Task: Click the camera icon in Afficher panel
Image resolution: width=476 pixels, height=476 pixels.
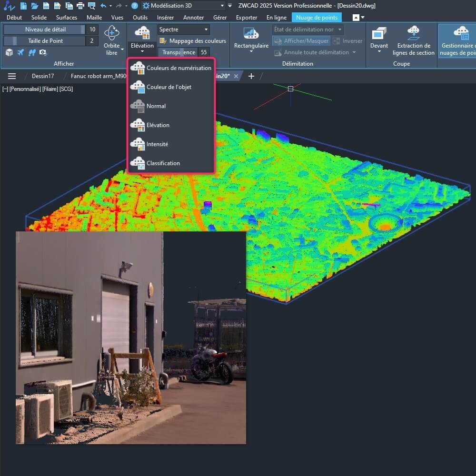Action: tap(43, 52)
